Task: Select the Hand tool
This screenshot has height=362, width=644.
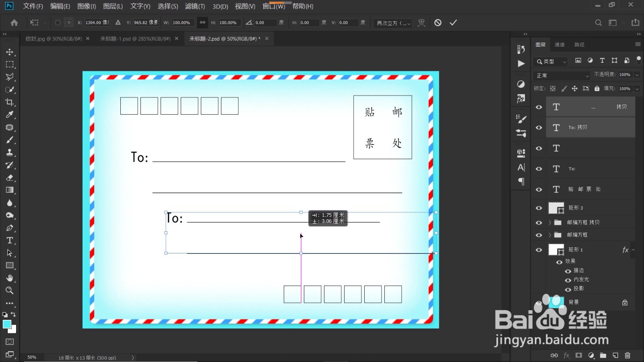Action: tap(10, 278)
